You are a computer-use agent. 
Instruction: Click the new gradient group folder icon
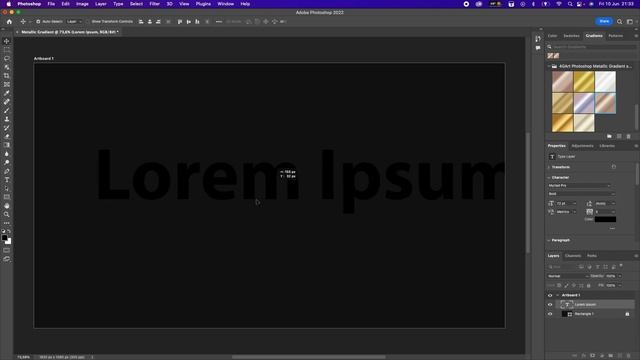[x=609, y=136]
